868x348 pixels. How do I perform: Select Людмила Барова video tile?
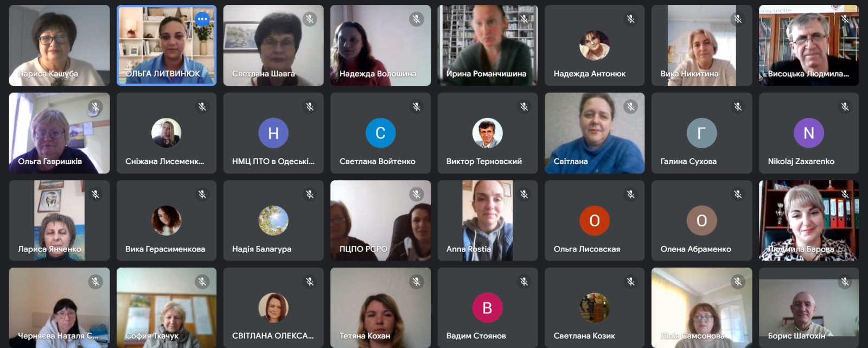pos(809,220)
